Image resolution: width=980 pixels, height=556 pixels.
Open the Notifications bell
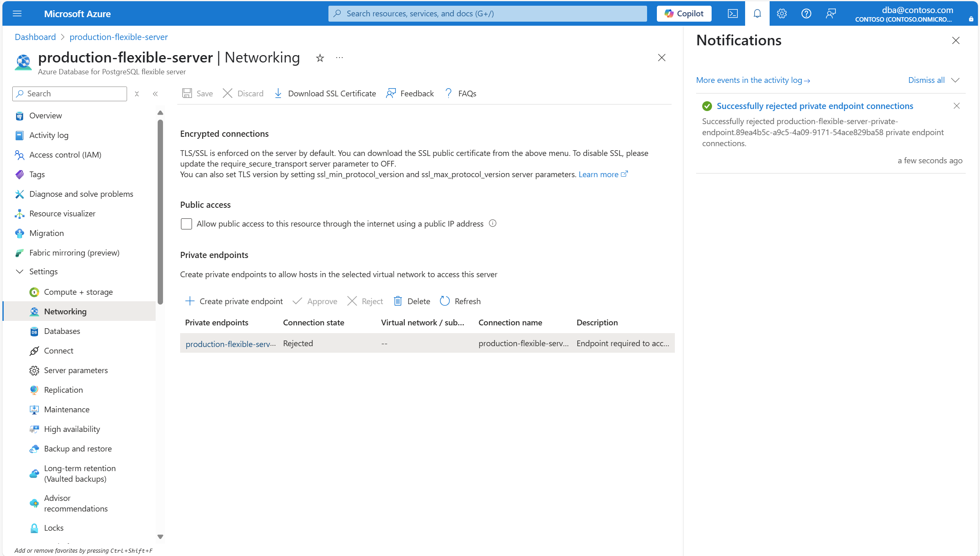(x=757, y=13)
